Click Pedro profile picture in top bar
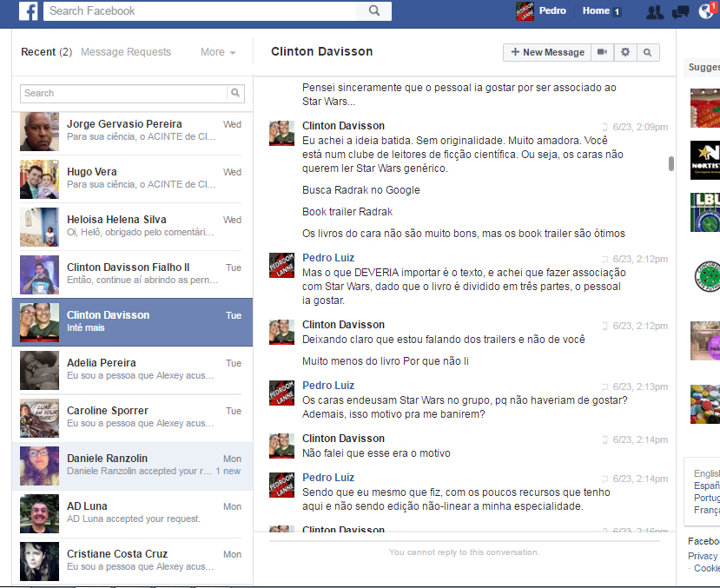Image resolution: width=720 pixels, height=588 pixels. coord(525,11)
